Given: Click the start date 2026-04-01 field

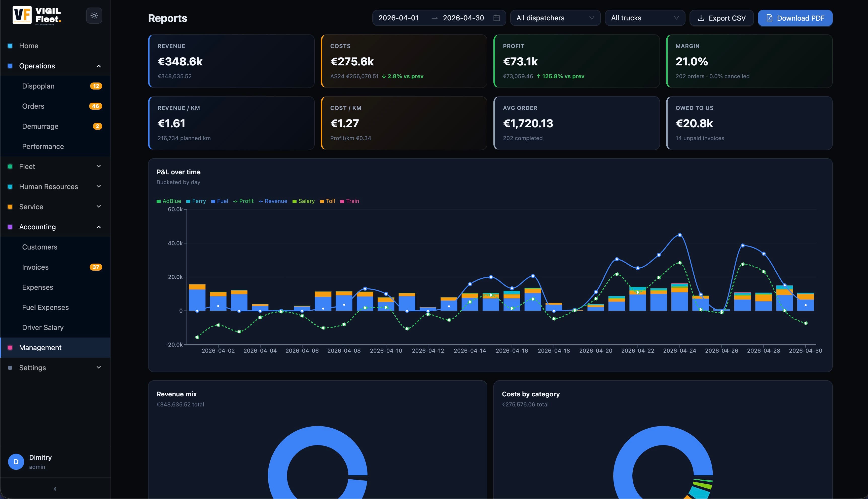Looking at the screenshot, I should pos(398,18).
